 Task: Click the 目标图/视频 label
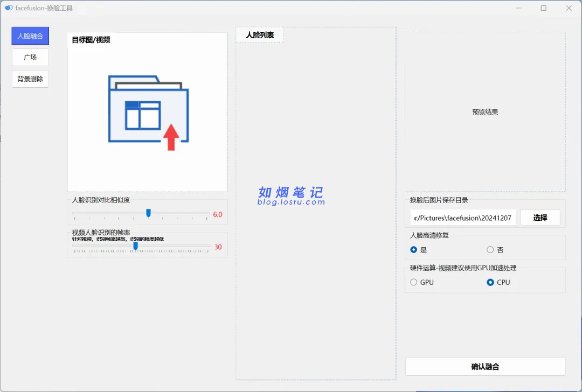coord(91,40)
